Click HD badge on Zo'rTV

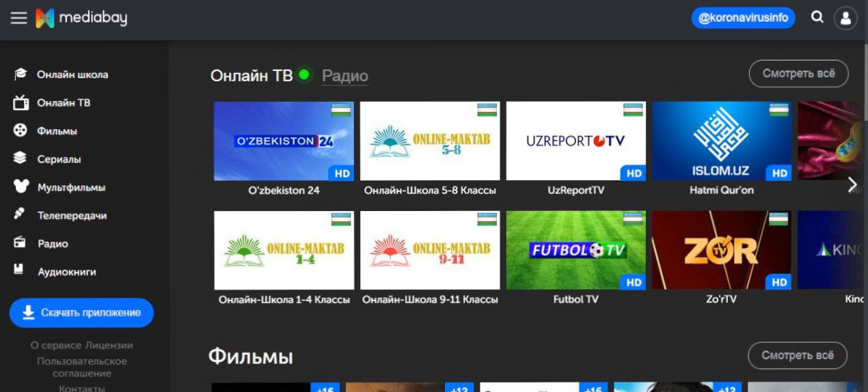(x=779, y=282)
